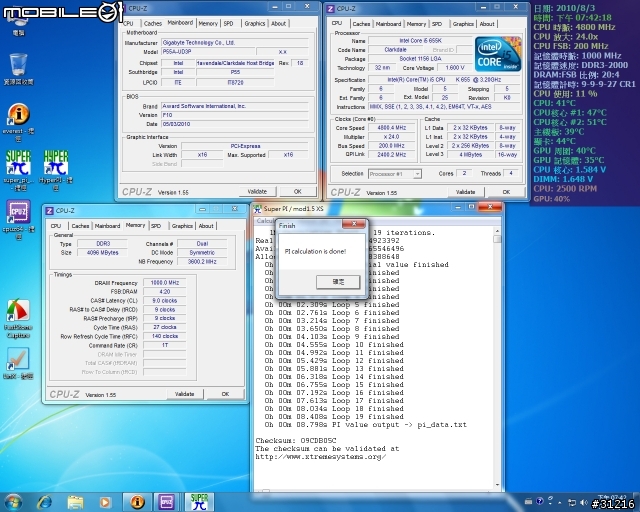
Task: Click the Windows Start orb
Action: tap(13, 502)
